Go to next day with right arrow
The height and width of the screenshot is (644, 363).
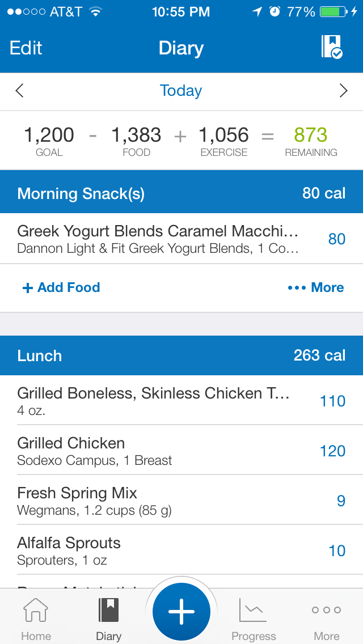343,91
